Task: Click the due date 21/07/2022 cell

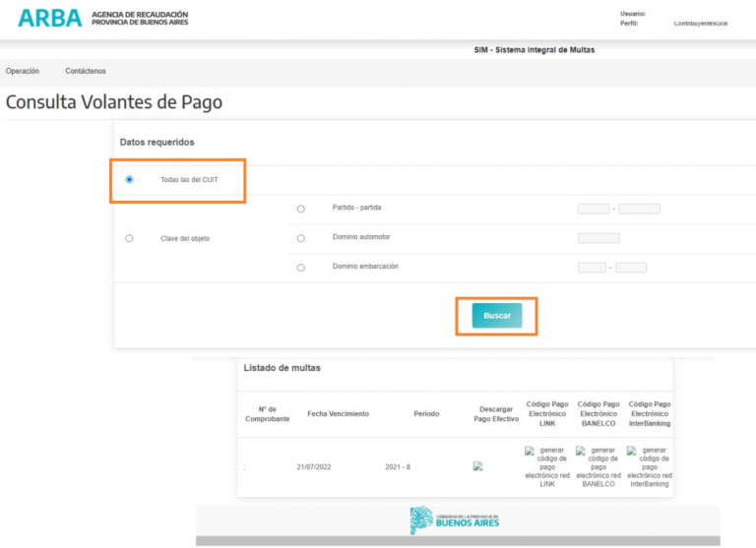Action: pyautogui.click(x=314, y=467)
